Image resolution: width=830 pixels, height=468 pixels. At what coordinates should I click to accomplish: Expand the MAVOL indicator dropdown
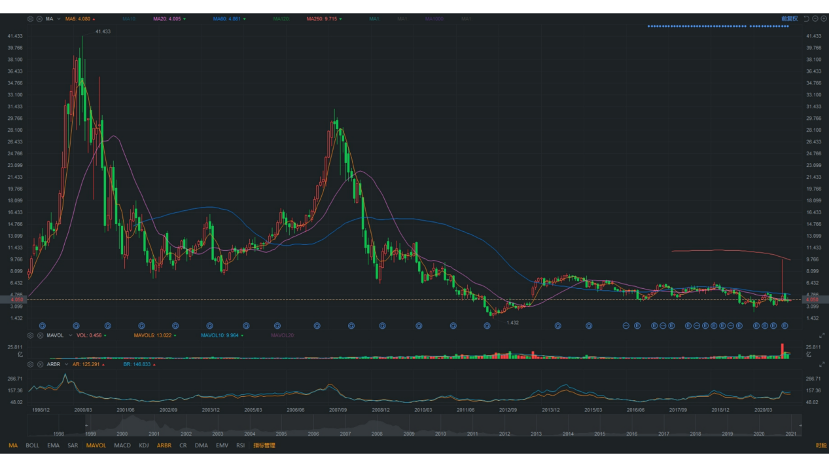pyautogui.click(x=70, y=335)
